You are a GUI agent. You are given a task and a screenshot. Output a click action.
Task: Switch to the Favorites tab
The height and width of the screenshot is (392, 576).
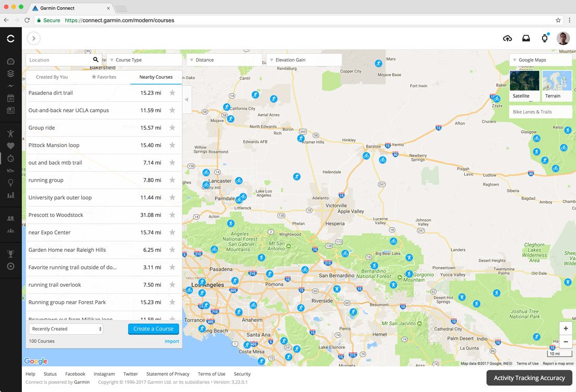104,77
